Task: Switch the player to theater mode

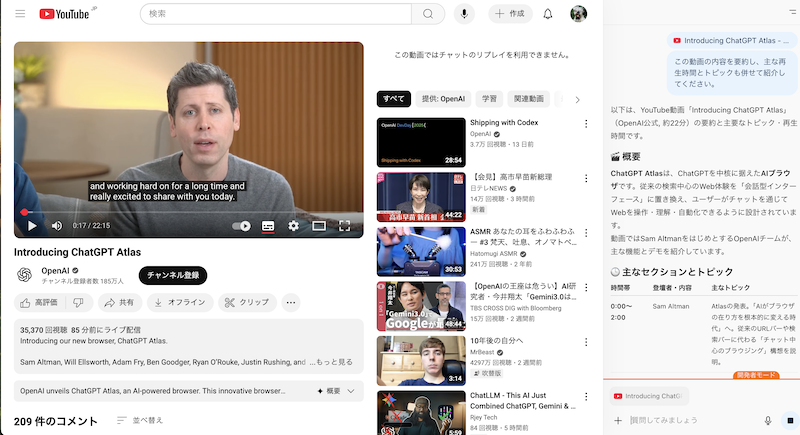Action: tap(319, 226)
